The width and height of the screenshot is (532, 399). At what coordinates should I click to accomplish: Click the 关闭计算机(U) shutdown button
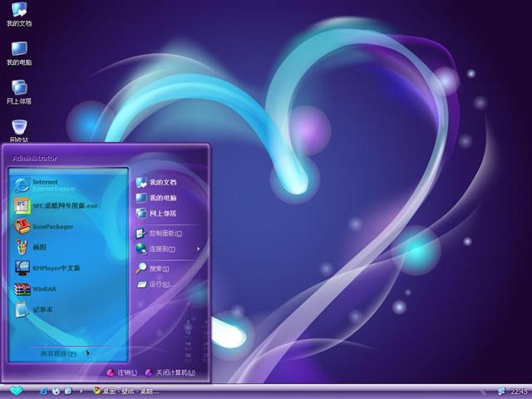click(170, 372)
